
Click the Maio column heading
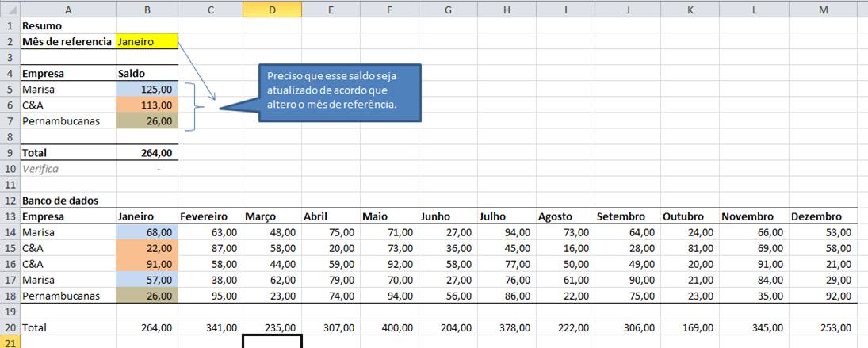[390, 216]
